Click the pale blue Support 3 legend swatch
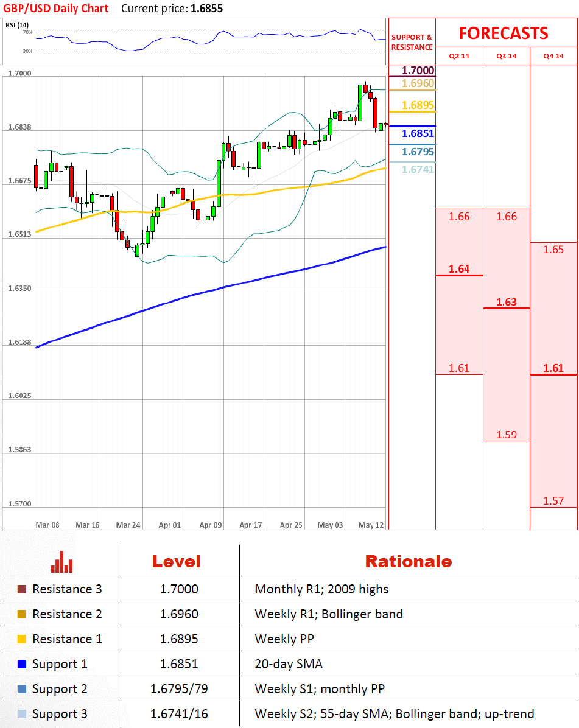 click(22, 714)
